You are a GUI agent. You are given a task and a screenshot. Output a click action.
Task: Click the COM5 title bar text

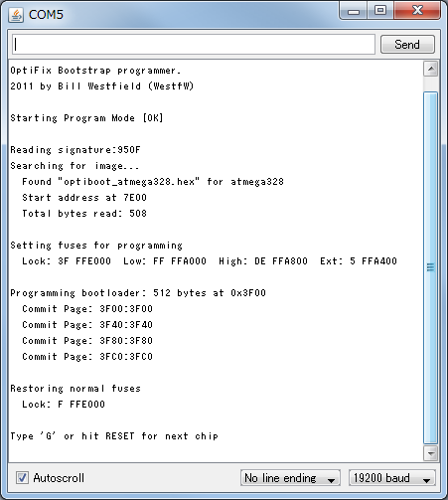click(46, 15)
